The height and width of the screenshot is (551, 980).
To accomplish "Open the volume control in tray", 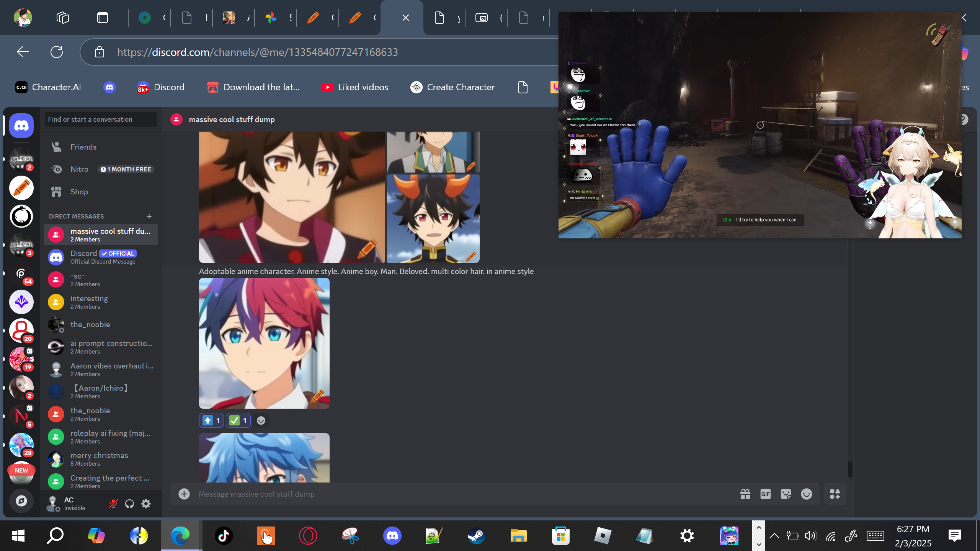I will [x=811, y=536].
